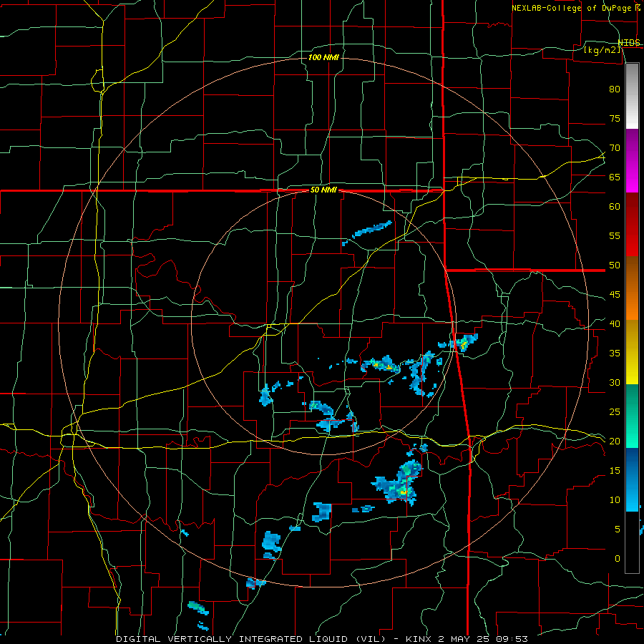Click the [kg/m2] units label
This screenshot has height=644, width=644.
[x=602, y=49]
